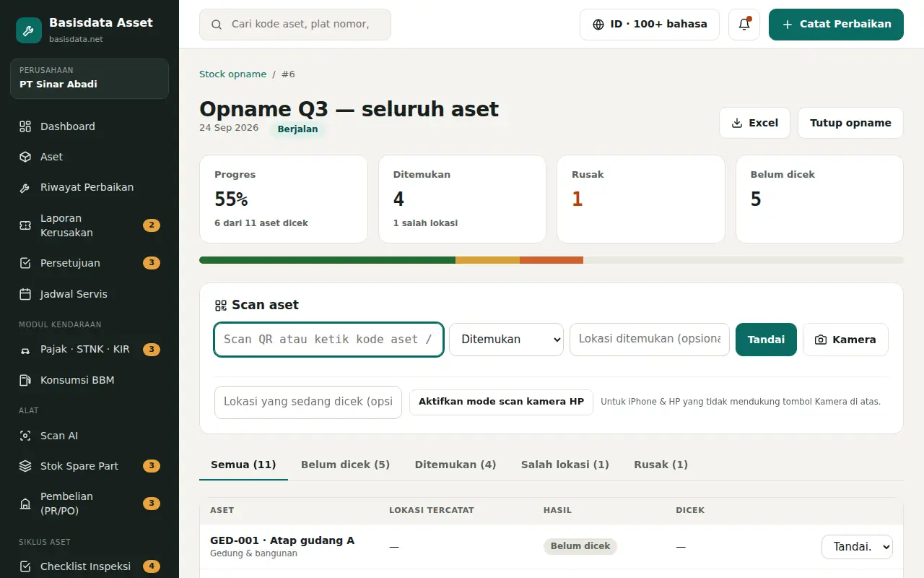This screenshot has height=578, width=924.
Task: Click GED-001 · Atap gudang A row
Action: click(552, 547)
